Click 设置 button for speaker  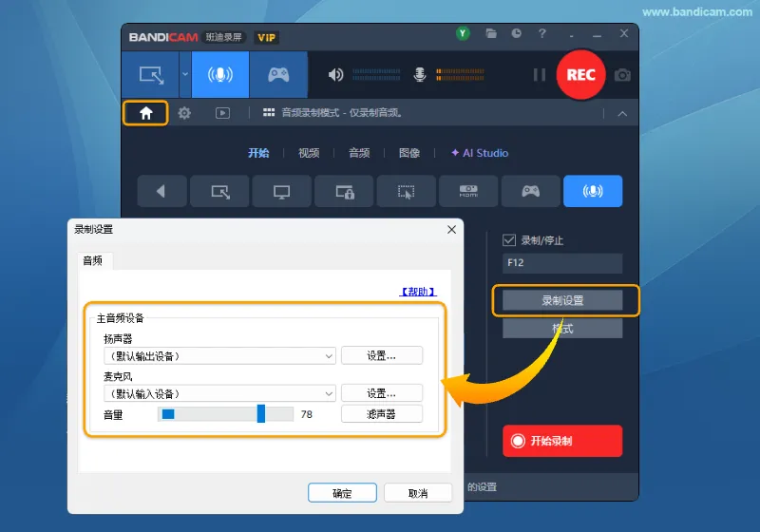pyautogui.click(x=382, y=355)
